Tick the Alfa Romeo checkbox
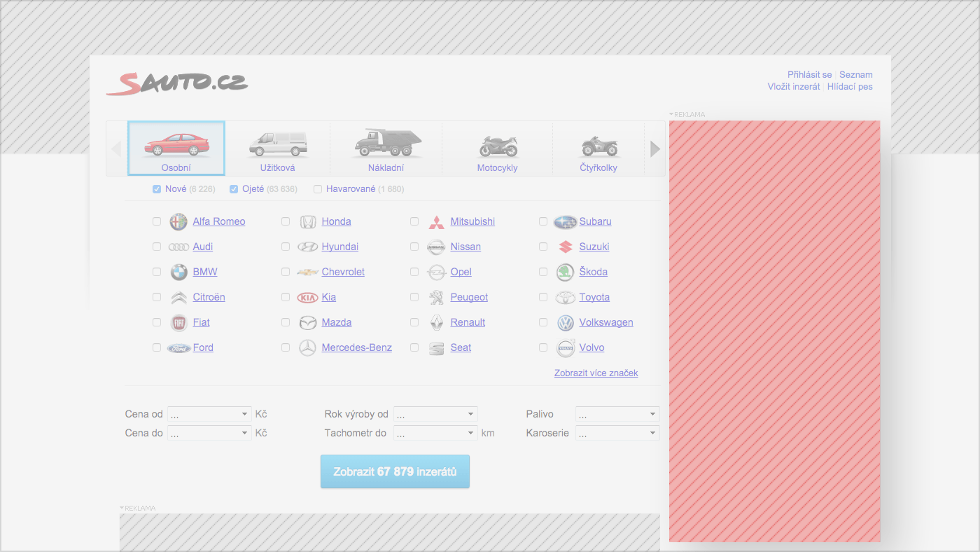 click(x=157, y=221)
